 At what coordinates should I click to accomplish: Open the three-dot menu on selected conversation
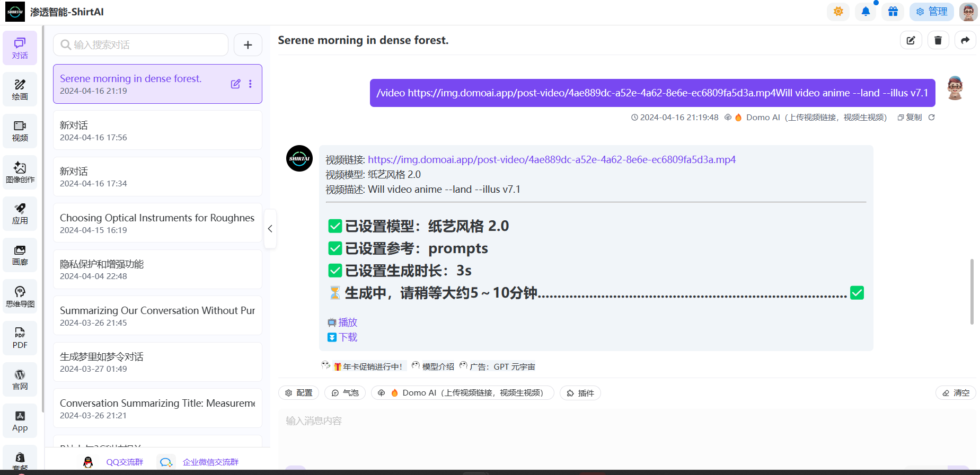[x=250, y=84]
